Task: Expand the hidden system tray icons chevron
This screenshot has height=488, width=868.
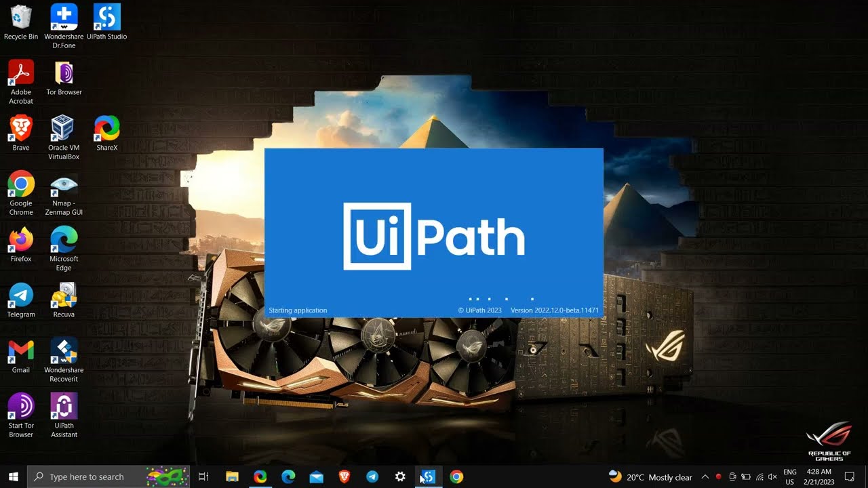Action: click(x=705, y=477)
